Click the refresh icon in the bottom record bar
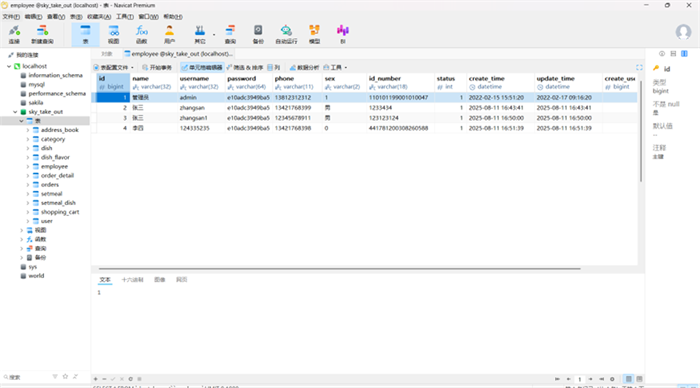The width and height of the screenshot is (700, 388). click(130, 379)
